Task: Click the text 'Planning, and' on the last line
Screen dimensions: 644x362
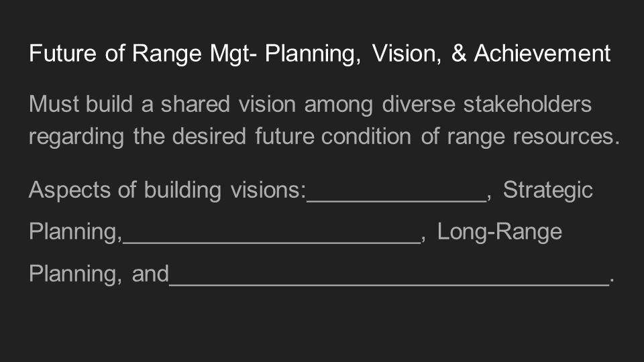Action: 99,274
